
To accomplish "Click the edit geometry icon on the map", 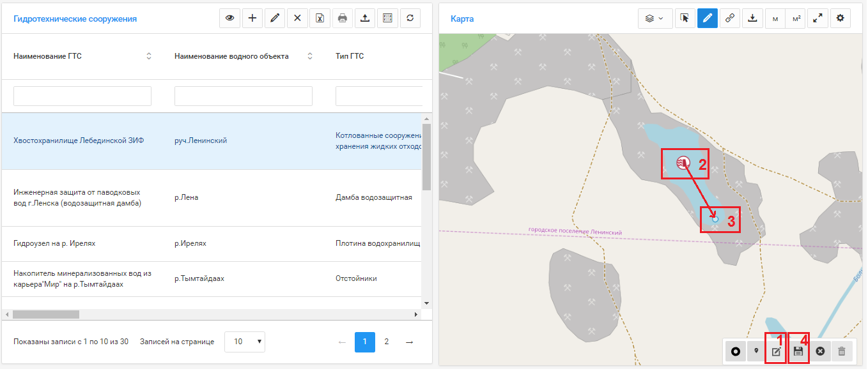I will (x=777, y=351).
